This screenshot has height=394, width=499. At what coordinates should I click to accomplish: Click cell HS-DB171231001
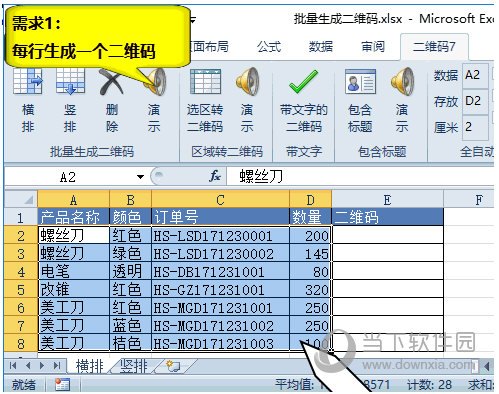coord(220,271)
